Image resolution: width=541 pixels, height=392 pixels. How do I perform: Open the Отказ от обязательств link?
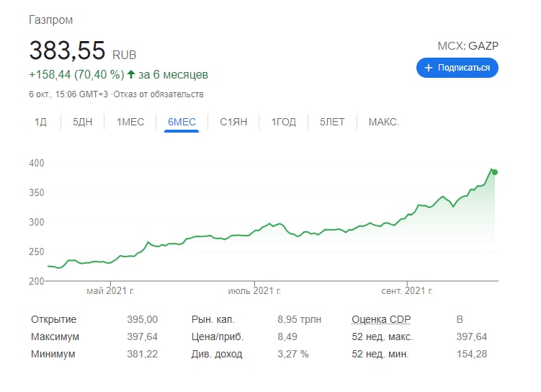[158, 94]
